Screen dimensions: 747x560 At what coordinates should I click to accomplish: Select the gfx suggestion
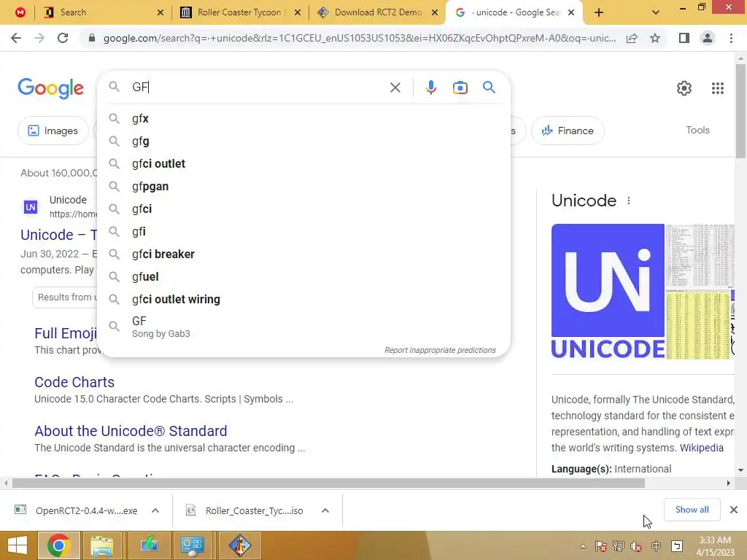pos(304,119)
